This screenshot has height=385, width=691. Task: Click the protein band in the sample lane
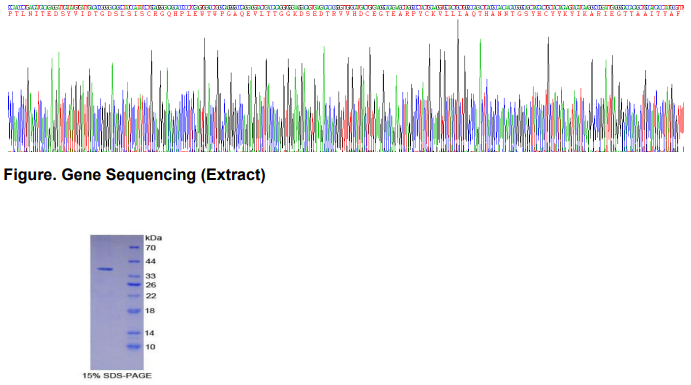pos(105,269)
